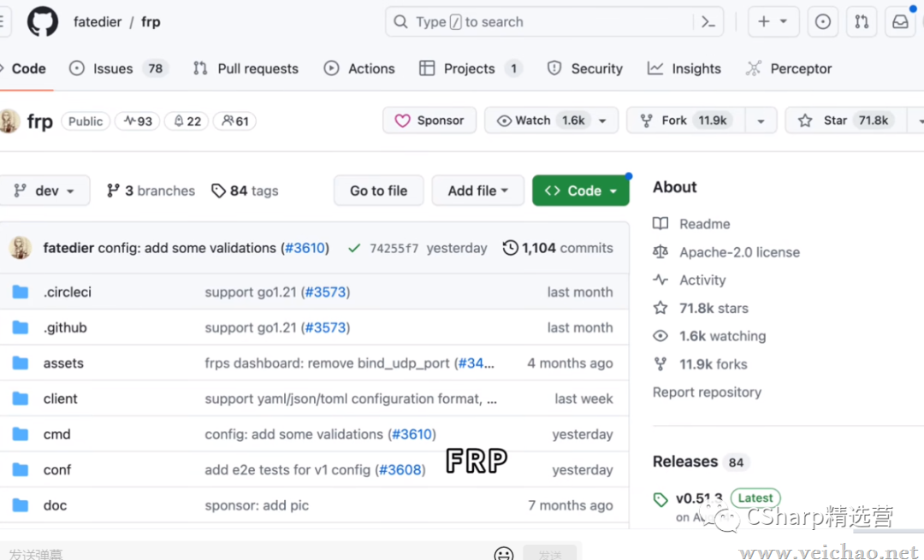Open #3608 link in conf row
This screenshot has height=560, width=924.
[x=400, y=470]
